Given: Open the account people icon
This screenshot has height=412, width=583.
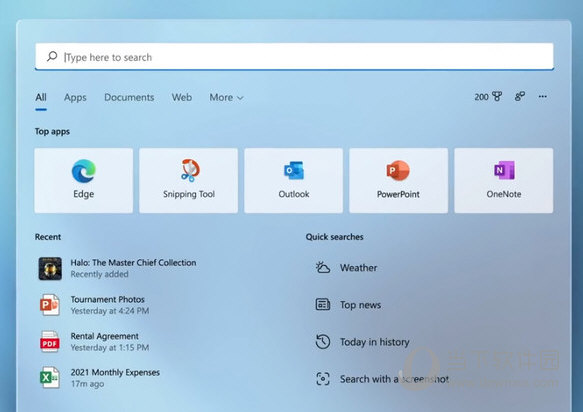Looking at the screenshot, I should (520, 97).
